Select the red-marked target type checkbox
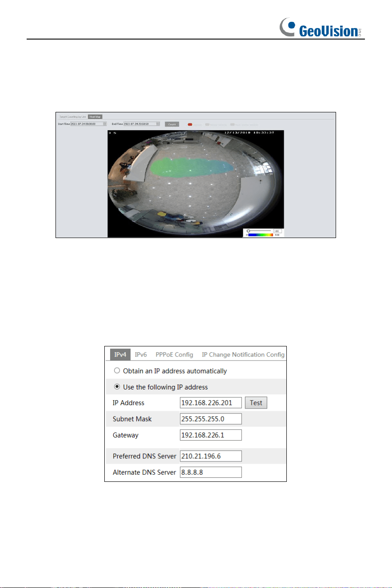This screenshot has width=392, height=588. (190, 124)
